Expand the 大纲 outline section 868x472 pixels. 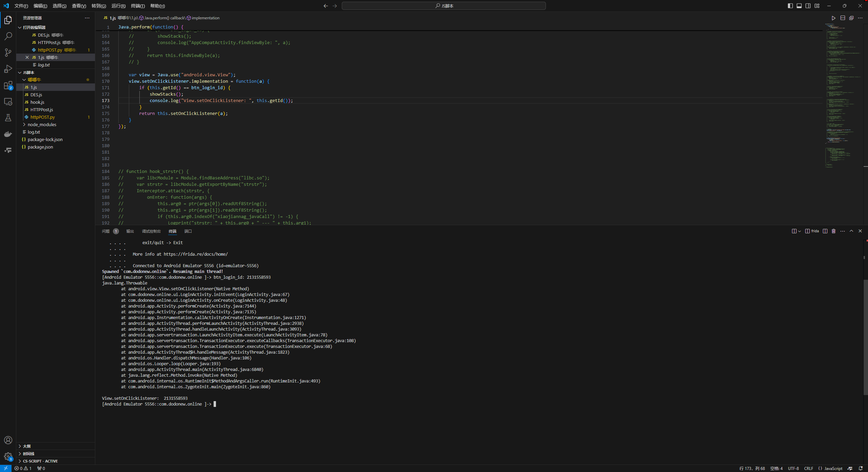pos(27,446)
